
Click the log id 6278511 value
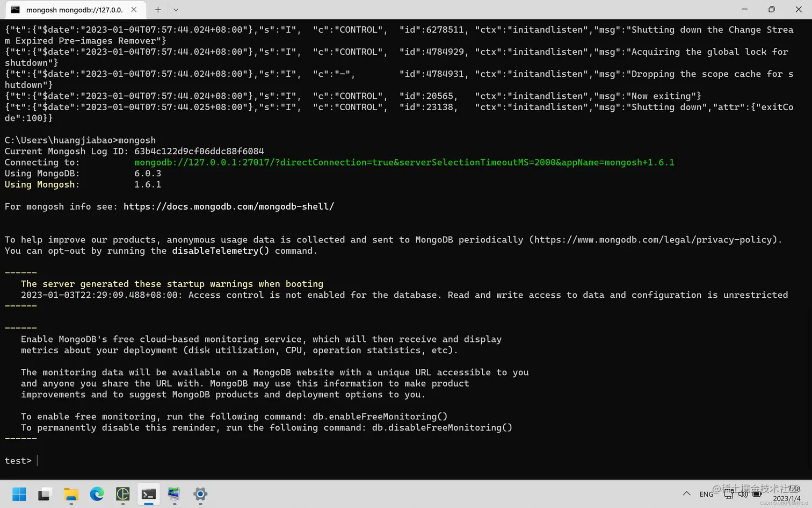tap(445, 30)
